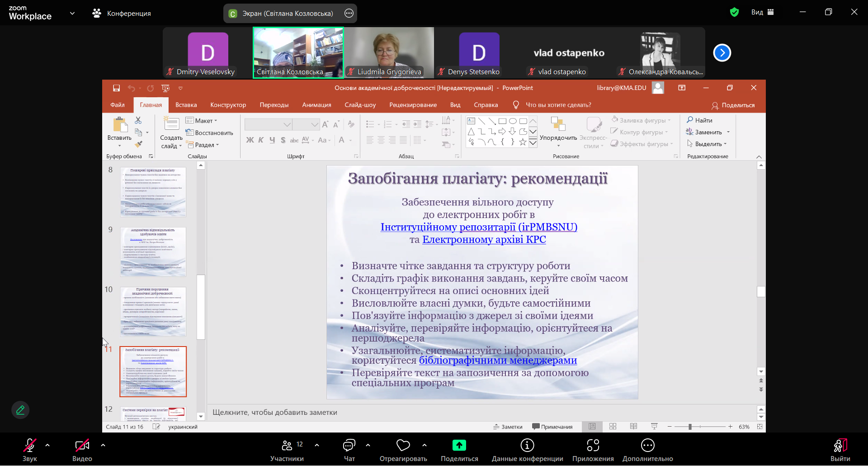The image size is (868, 466).
Task: Toggle the Заметки notes pane in status bar
Action: [x=508, y=427]
